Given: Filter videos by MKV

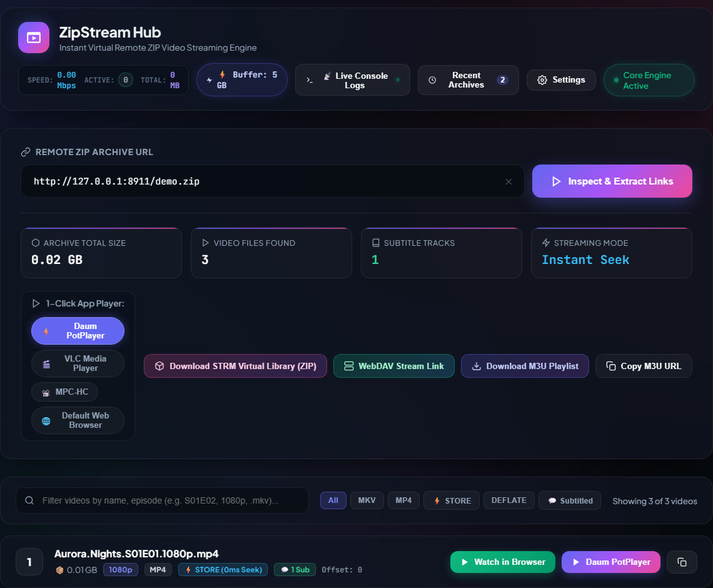Looking at the screenshot, I should 367,500.
